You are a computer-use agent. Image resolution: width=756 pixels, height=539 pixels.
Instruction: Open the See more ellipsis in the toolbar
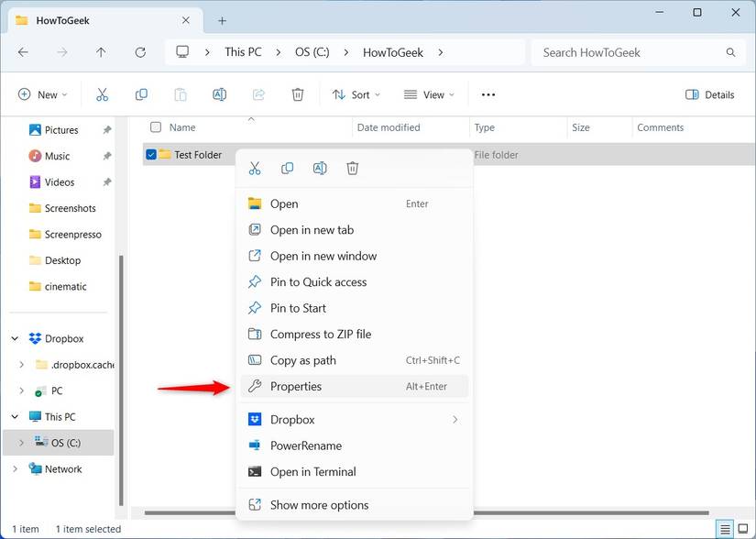point(488,94)
